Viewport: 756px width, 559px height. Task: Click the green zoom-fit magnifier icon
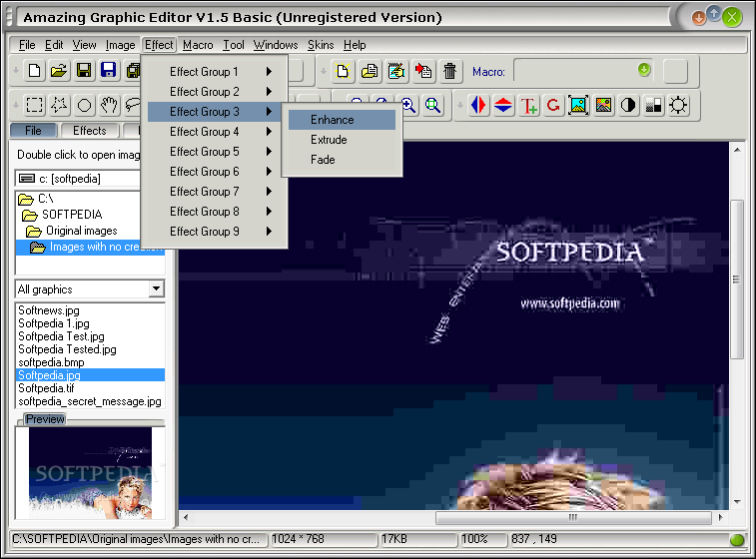pos(433,105)
